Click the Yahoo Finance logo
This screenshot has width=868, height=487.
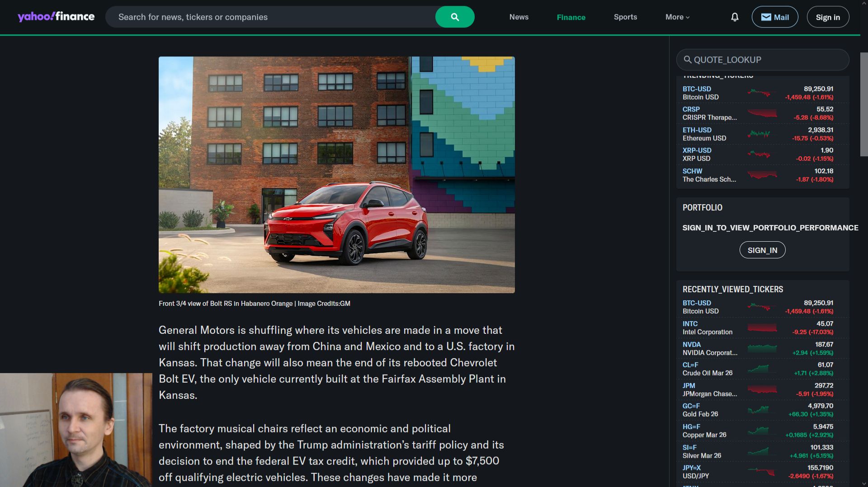click(56, 17)
